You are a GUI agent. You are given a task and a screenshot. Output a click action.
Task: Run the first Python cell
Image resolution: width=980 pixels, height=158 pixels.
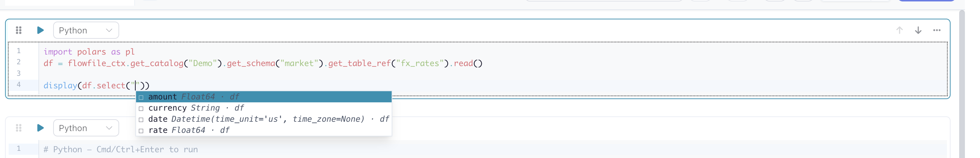pos(40,30)
